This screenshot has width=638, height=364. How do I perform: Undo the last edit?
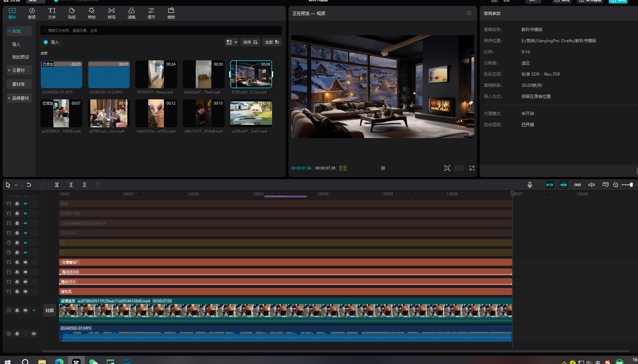tap(29, 185)
